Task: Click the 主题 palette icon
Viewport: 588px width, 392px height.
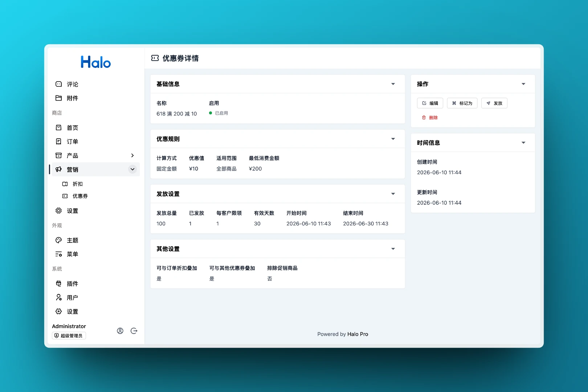Action: tap(58, 240)
